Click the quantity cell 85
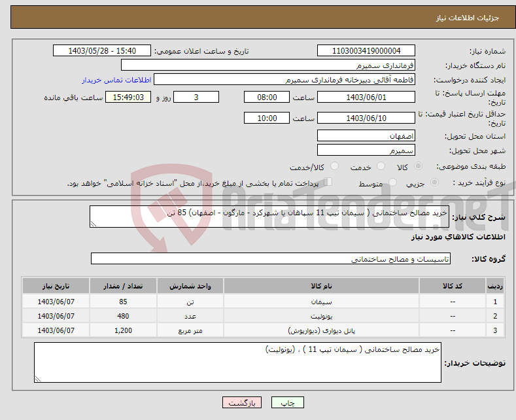Viewport: 516px width, 420px height. (123, 302)
